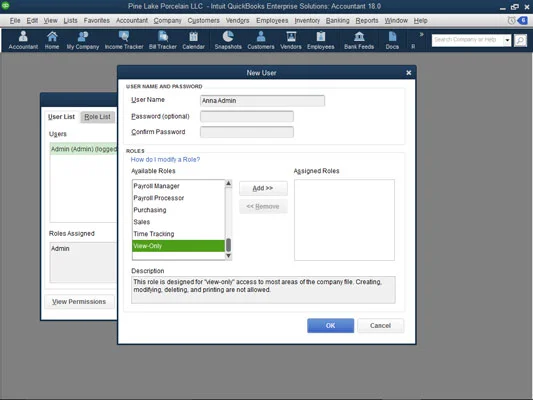The image size is (533, 400).
Task: Click the Password (optional) field
Action: point(247,116)
